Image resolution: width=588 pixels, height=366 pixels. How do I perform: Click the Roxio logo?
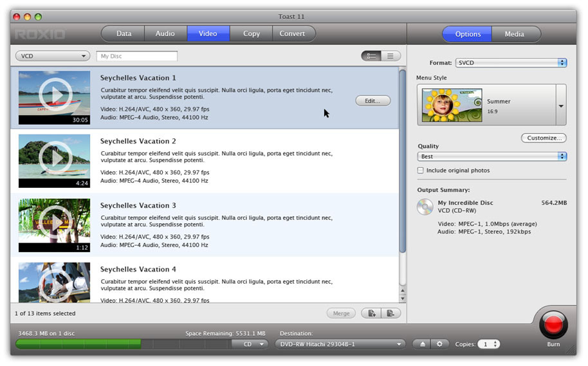tap(40, 35)
